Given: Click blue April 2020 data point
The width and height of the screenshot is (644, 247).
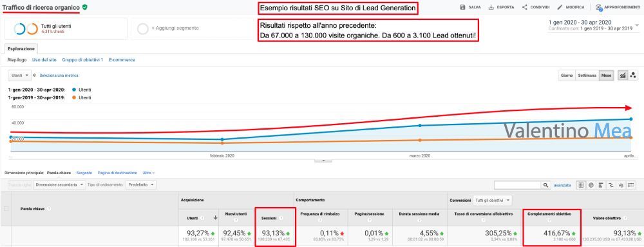Looking at the screenshot, I should [x=631, y=119].
